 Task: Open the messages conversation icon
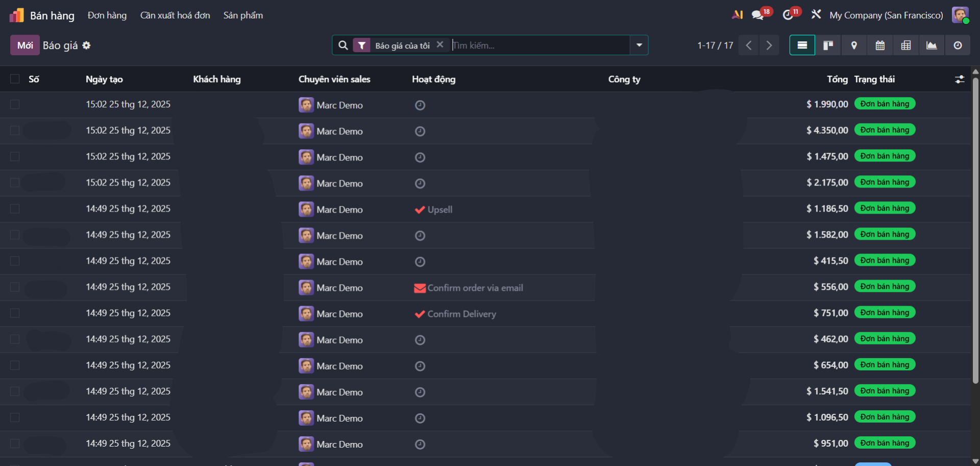click(x=757, y=15)
